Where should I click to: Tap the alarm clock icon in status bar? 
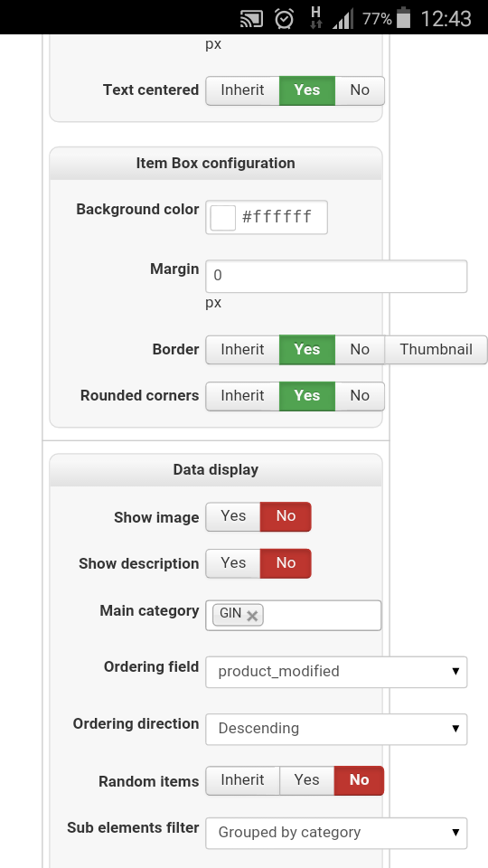pos(284,19)
